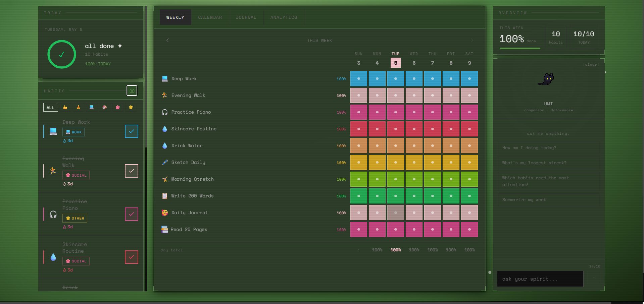The width and height of the screenshot is (644, 304).
Task: Click the laptop icon in the Deep Work weekly row
Action: coord(164,78)
